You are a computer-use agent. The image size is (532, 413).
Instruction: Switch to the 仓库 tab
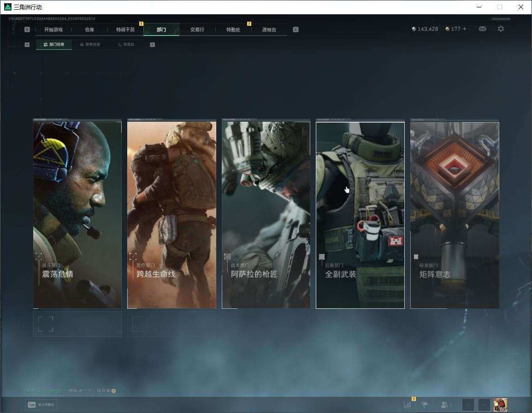coord(89,29)
